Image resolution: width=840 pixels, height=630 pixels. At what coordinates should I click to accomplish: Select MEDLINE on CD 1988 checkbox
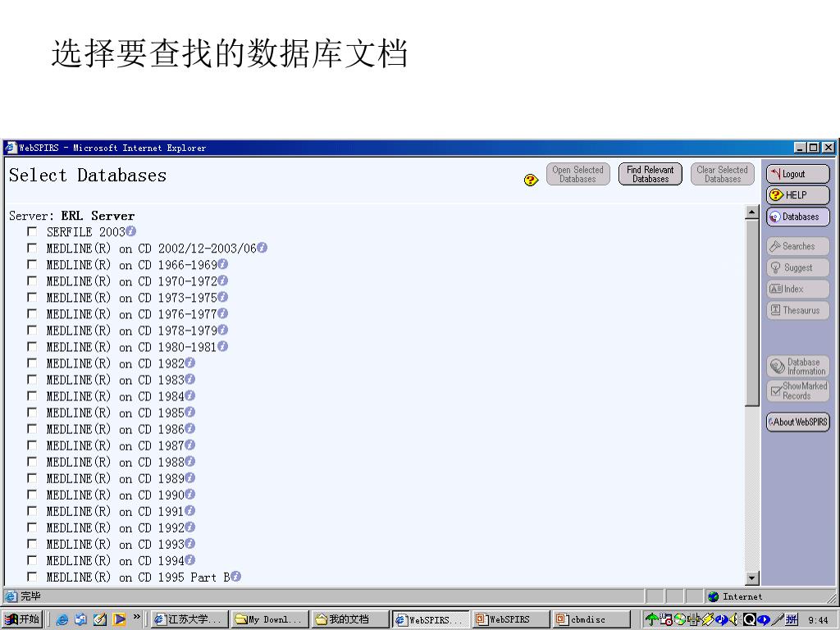click(32, 462)
